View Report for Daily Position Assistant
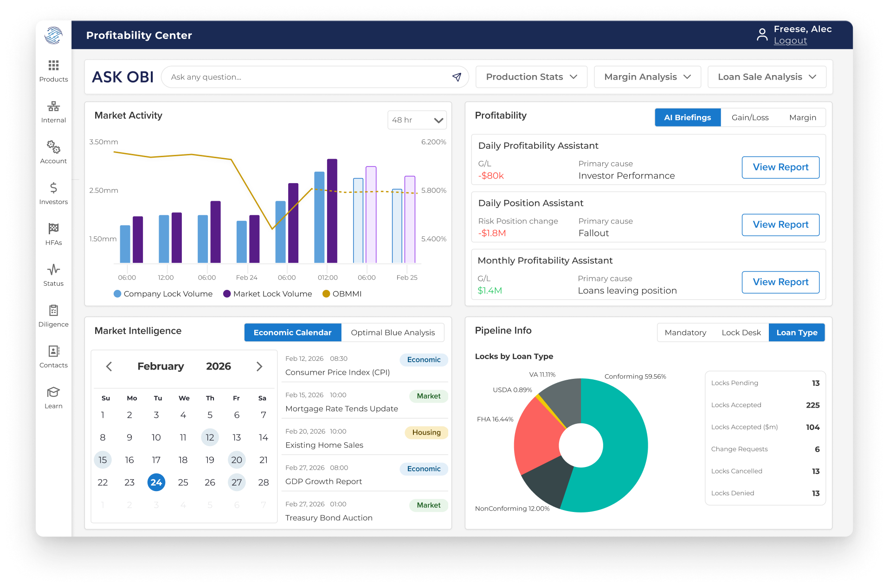889x588 pixels. [780, 225]
